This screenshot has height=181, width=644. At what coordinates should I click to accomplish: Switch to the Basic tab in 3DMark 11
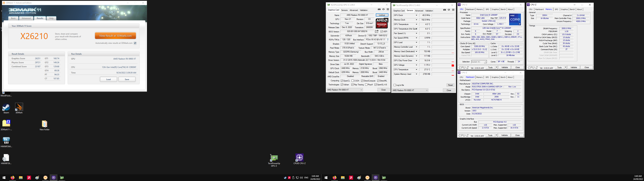[x=13, y=18]
